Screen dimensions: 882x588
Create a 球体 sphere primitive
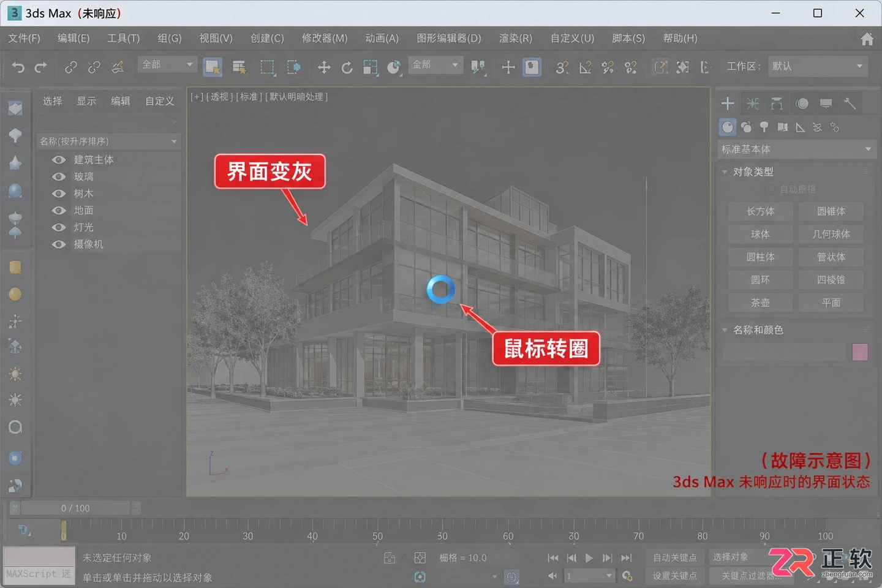click(x=761, y=234)
